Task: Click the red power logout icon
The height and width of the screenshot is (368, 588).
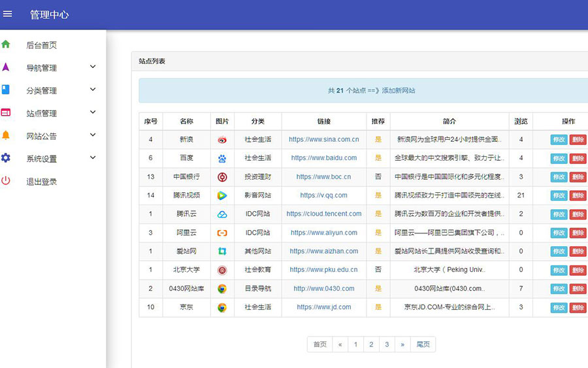Action: pyautogui.click(x=6, y=181)
